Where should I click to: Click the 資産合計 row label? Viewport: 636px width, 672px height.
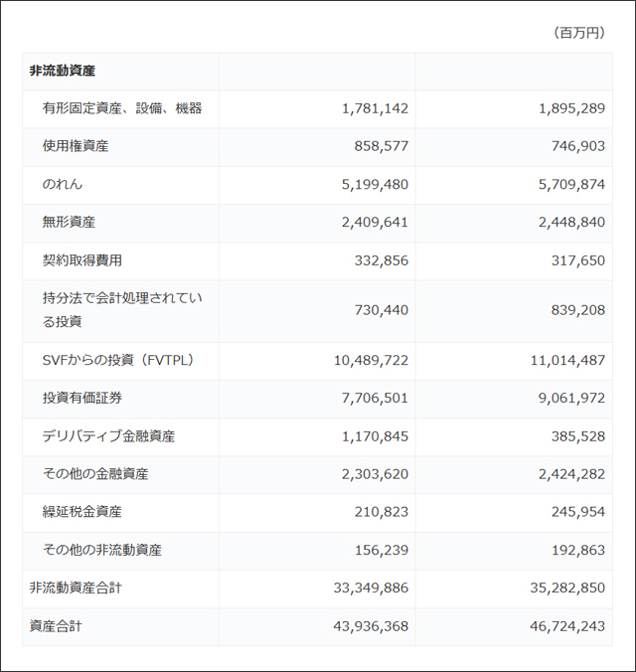click(56, 626)
